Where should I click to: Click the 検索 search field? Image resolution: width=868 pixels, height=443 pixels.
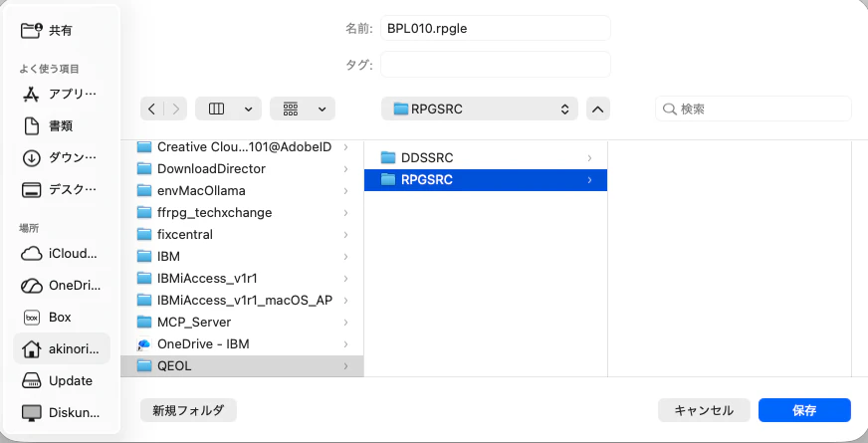pyautogui.click(x=753, y=110)
